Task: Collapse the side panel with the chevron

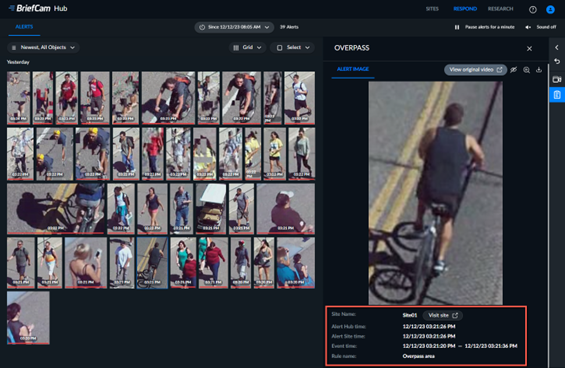Action: tap(557, 47)
